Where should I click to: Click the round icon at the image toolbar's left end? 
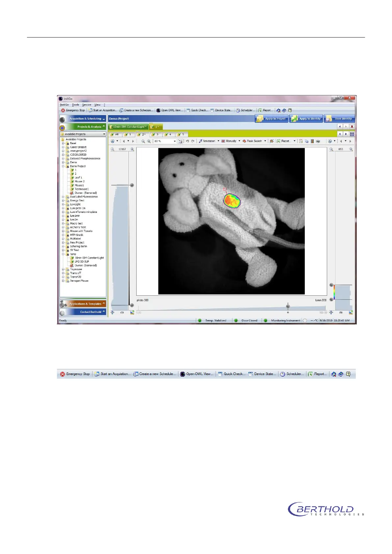(x=113, y=141)
